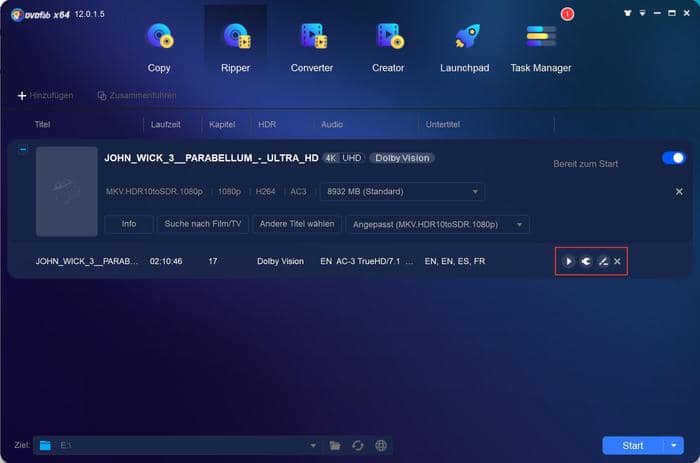Browse for folder with gray folder icon
The height and width of the screenshot is (463, 700).
pos(335,445)
